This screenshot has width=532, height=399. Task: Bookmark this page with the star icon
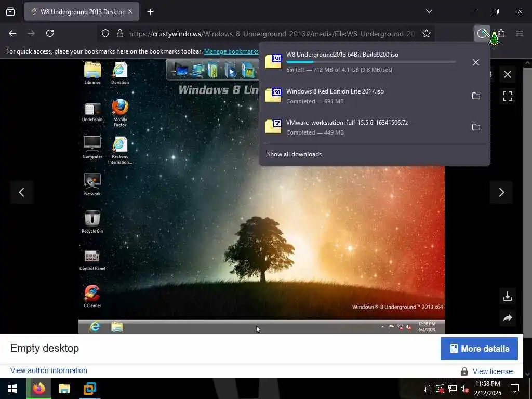[427, 34]
